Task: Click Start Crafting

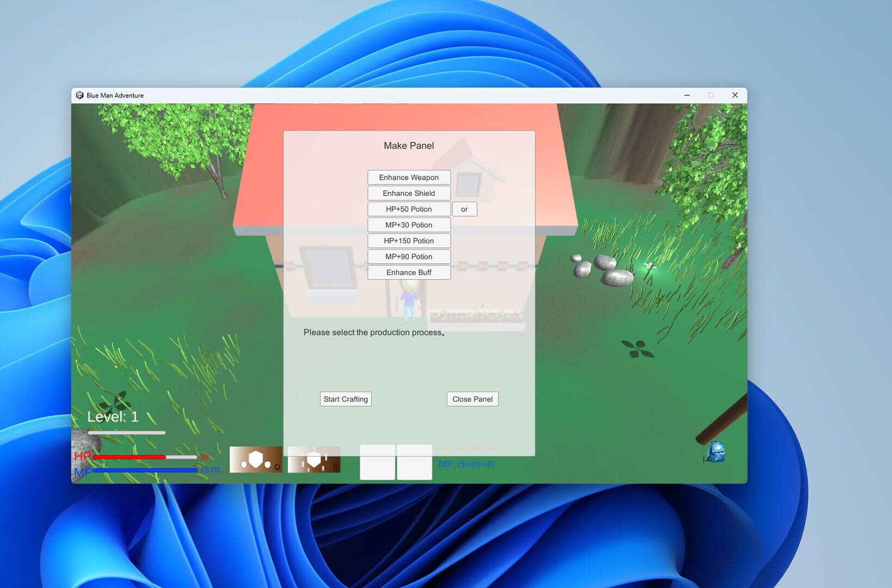Action: [x=345, y=399]
